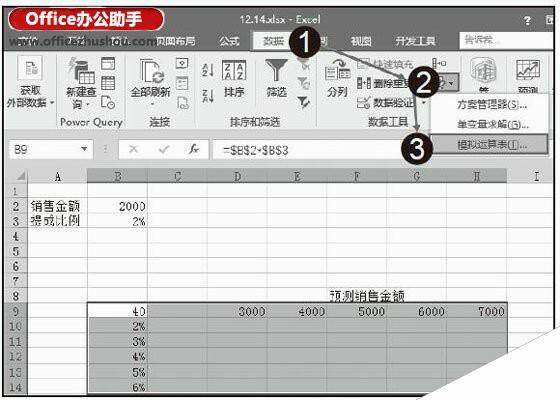Open the Refresh All dropdown arrow
The image size is (560, 400).
point(151,104)
